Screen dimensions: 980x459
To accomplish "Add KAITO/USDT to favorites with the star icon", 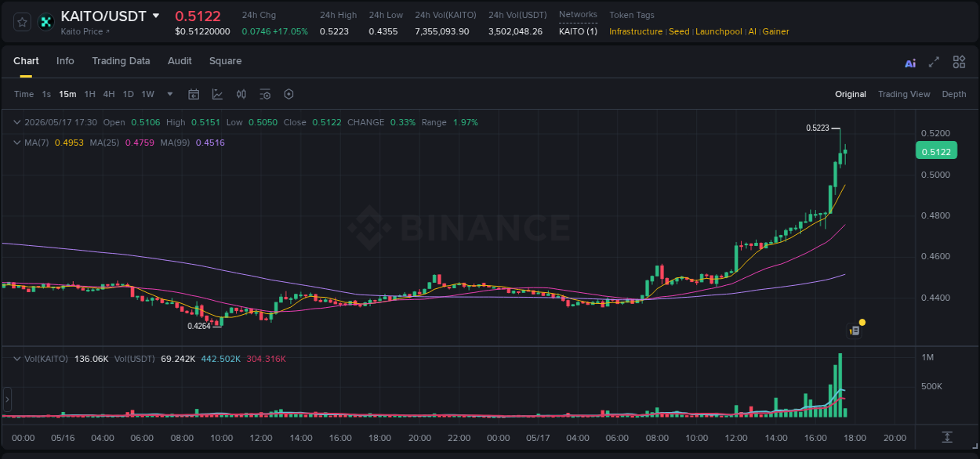I will click(23, 23).
